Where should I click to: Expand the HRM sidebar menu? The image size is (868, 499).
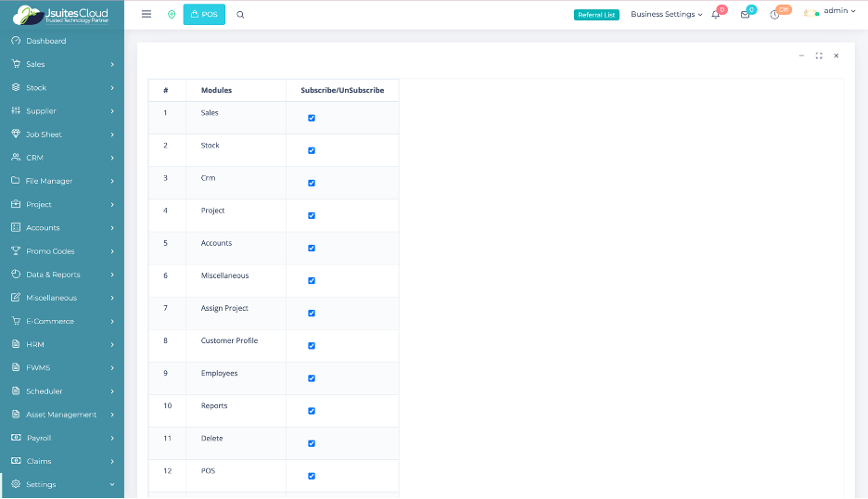[x=62, y=344]
